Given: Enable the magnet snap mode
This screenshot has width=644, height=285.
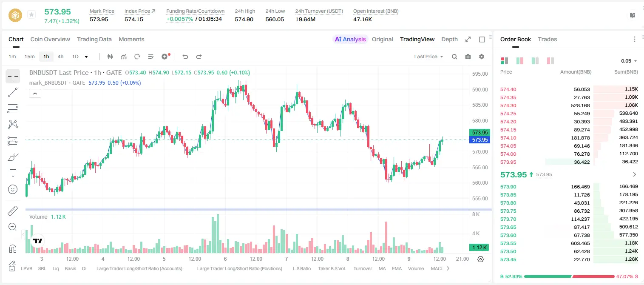Looking at the screenshot, I should [13, 249].
